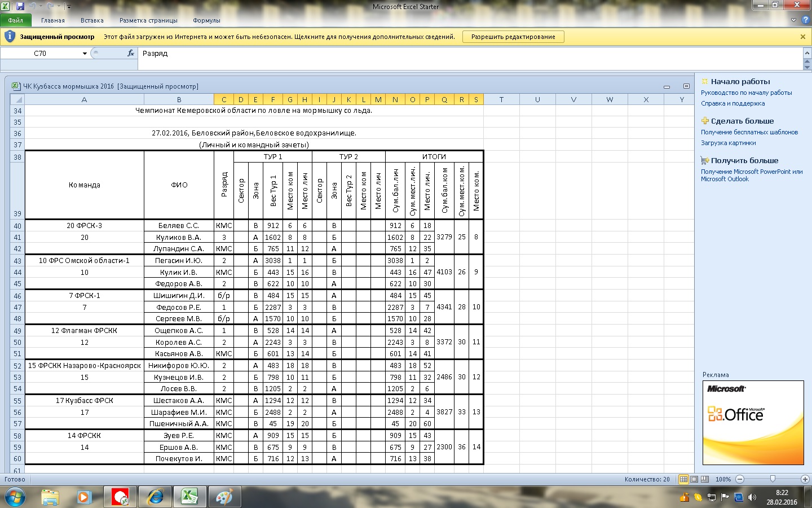Screen dimensions: 812x508
Task: Click the Windows Start orb
Action: [x=14, y=497]
